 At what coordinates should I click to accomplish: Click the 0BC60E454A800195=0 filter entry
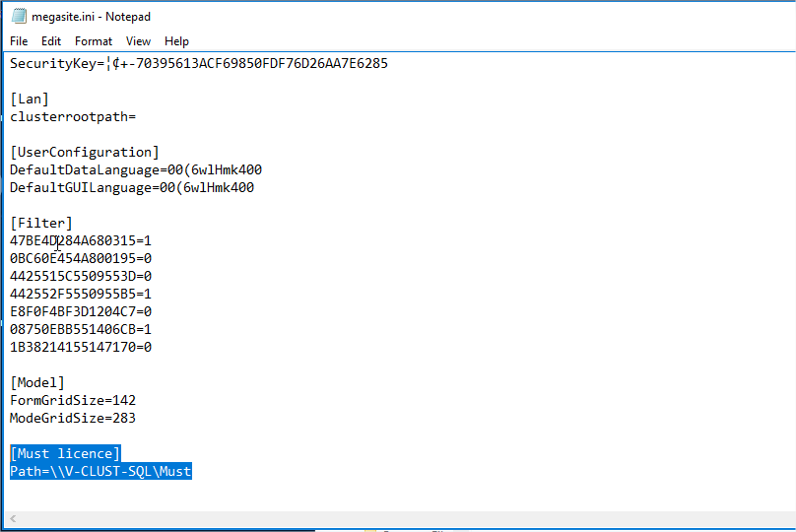click(81, 258)
